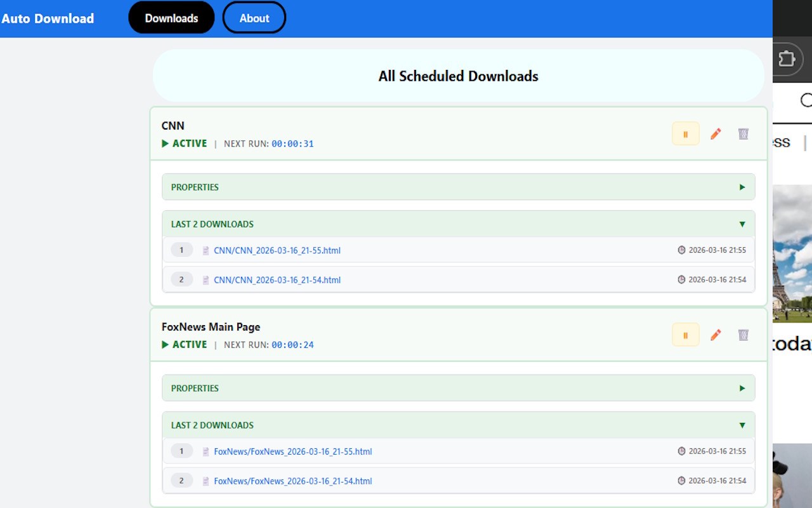Click the Auto Download app title

48,18
